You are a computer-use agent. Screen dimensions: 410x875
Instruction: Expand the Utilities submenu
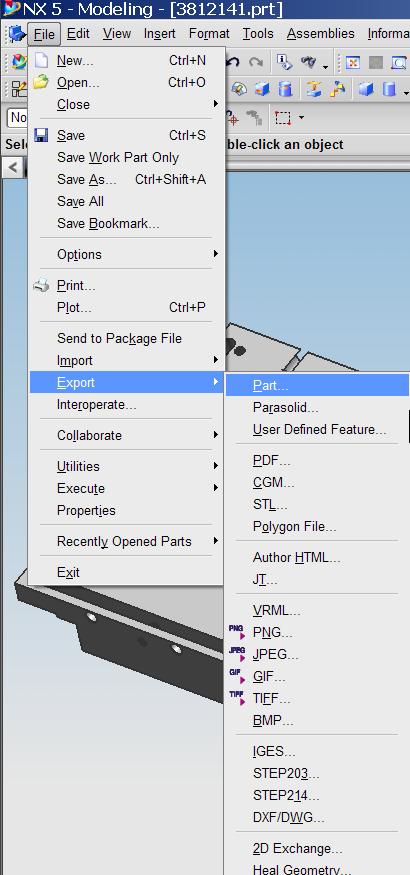pos(127,466)
